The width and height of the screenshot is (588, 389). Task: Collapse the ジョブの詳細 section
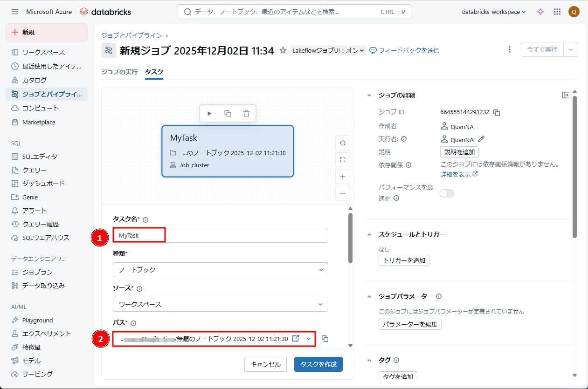click(369, 96)
